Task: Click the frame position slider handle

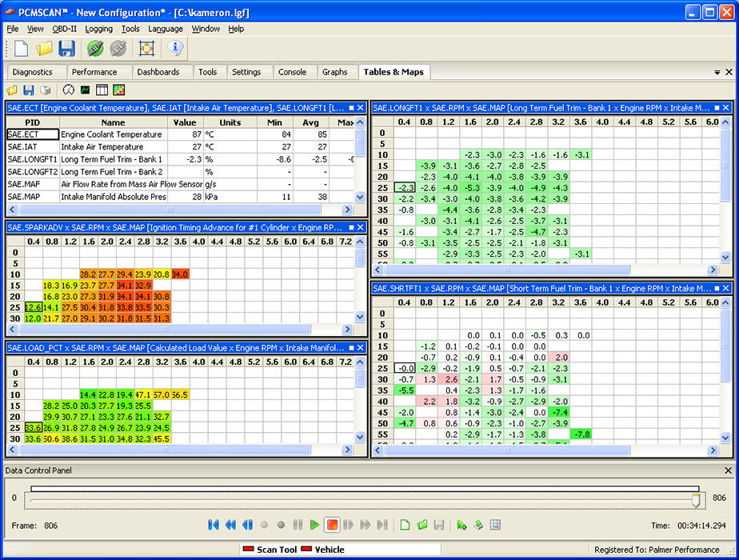Action: (696, 499)
